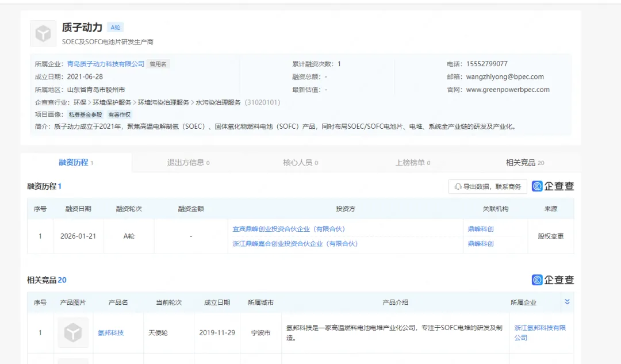
Task: Select the 融资历程 tab
Action: coord(76,162)
